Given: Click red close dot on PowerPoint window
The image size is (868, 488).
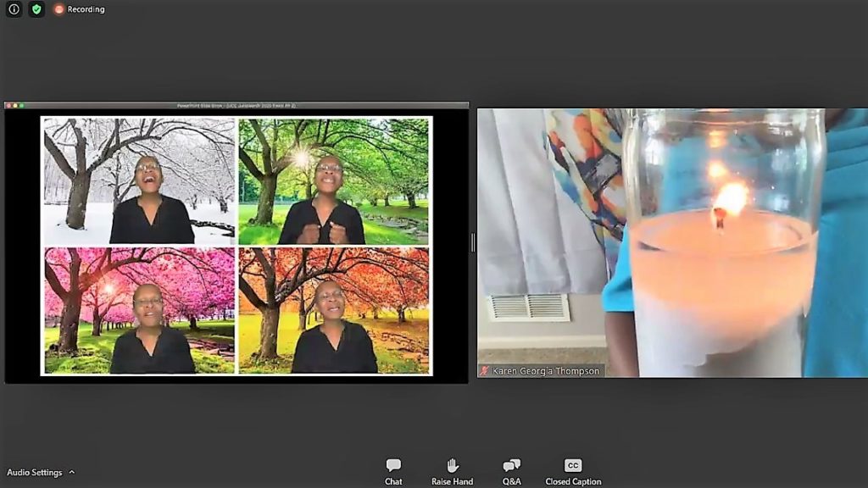Looking at the screenshot, I should pos(8,105).
